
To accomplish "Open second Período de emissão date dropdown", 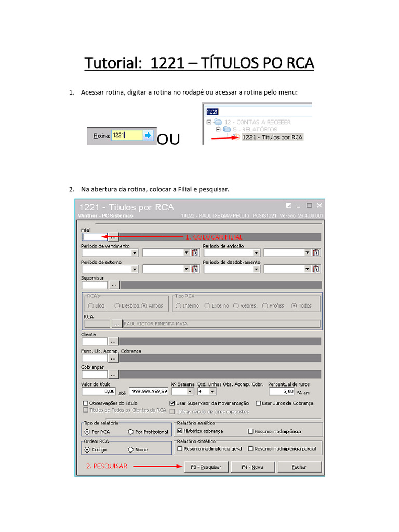I will pyautogui.click(x=307, y=253).
